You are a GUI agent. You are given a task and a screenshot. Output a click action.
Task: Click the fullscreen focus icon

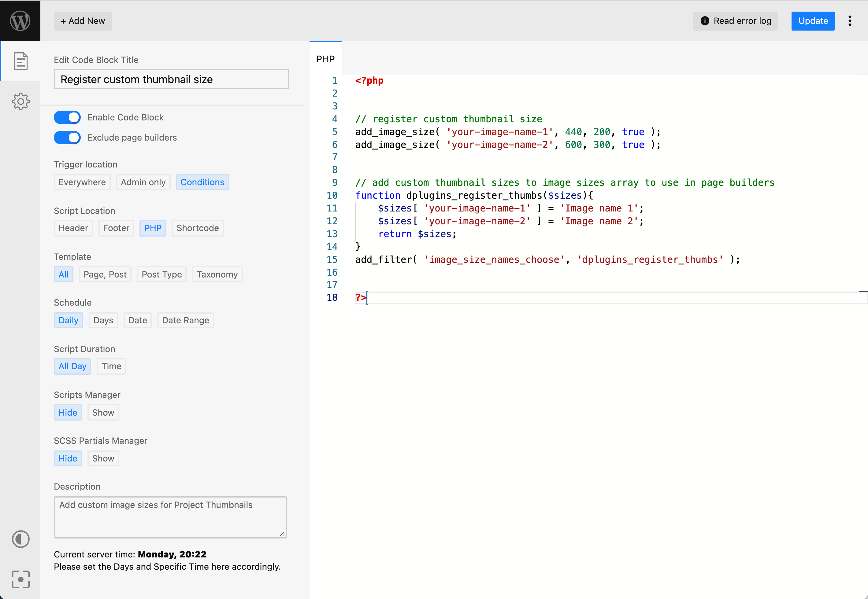click(21, 579)
